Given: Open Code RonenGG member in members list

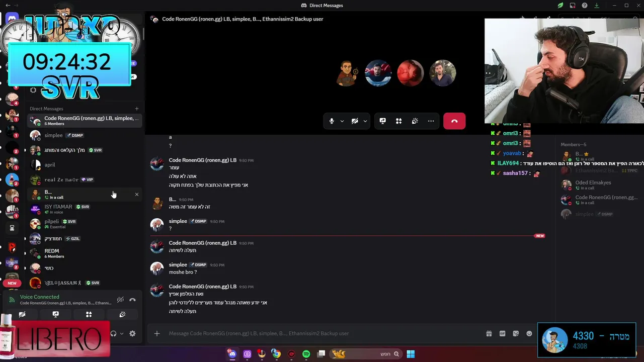Looking at the screenshot, I should pyautogui.click(x=599, y=200).
